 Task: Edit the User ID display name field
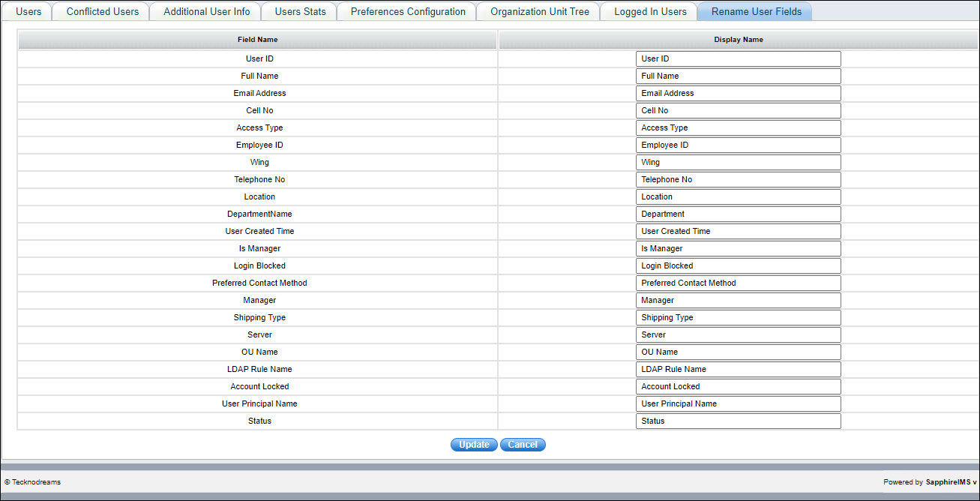pos(738,58)
